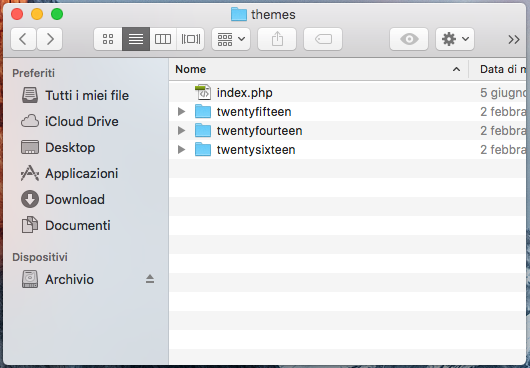Image resolution: width=530 pixels, height=368 pixels.
Task: Click the Documenti sidebar icon
Action: tap(30, 225)
